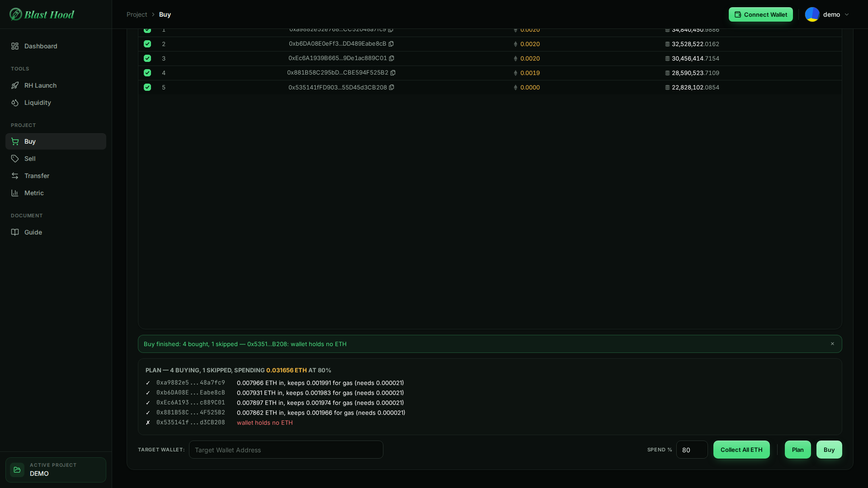Viewport: 868px width, 488px height.
Task: Click ETH balance 0.0019 in row 4
Action: coord(530,73)
